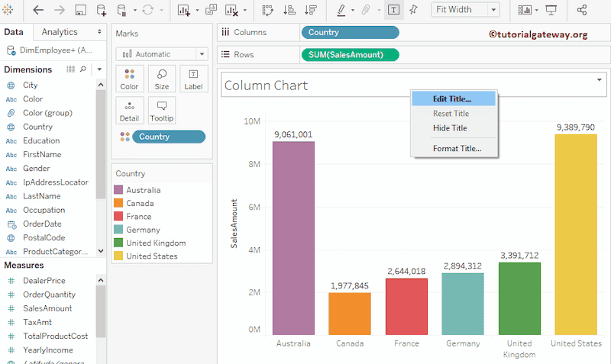The height and width of the screenshot is (364, 611).
Task: Click the Australia purple legend swatch
Action: click(118, 190)
